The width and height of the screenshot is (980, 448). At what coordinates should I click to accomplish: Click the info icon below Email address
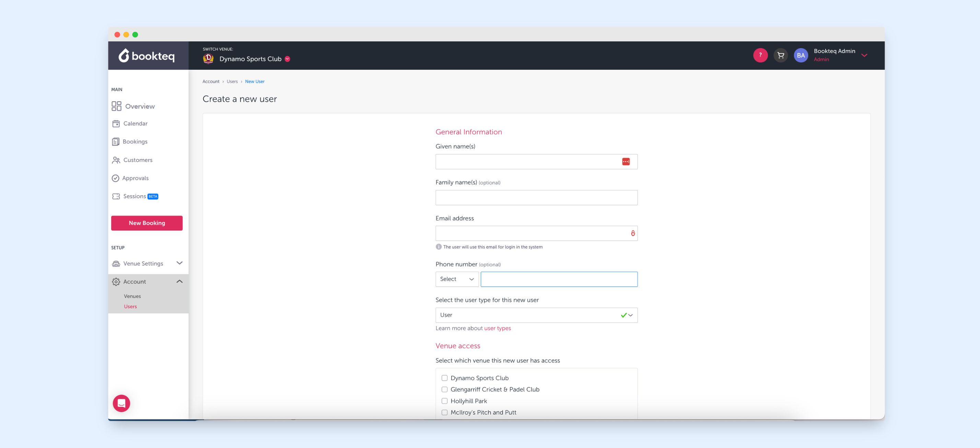438,247
